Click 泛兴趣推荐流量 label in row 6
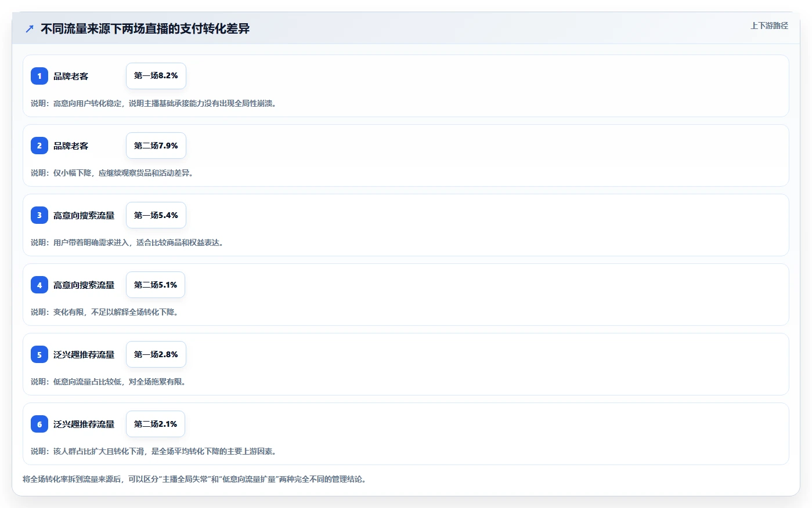Screen dimensions: 812x508 click(84, 424)
